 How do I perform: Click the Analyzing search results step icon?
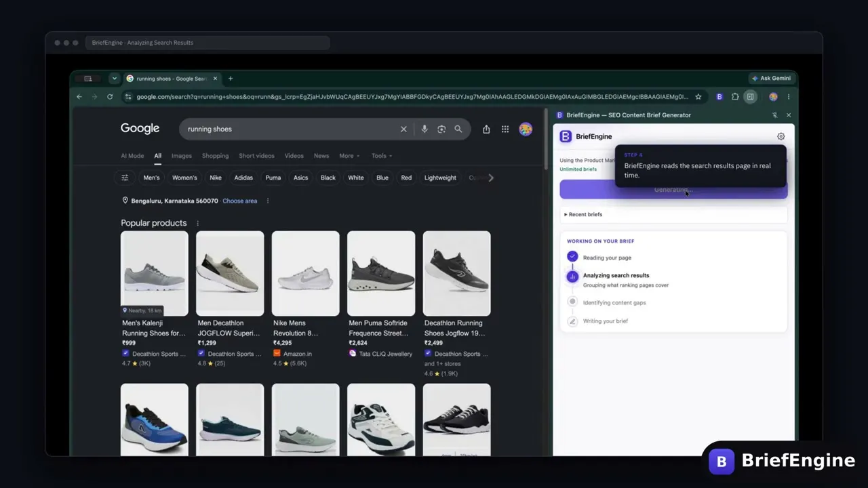coord(572,277)
